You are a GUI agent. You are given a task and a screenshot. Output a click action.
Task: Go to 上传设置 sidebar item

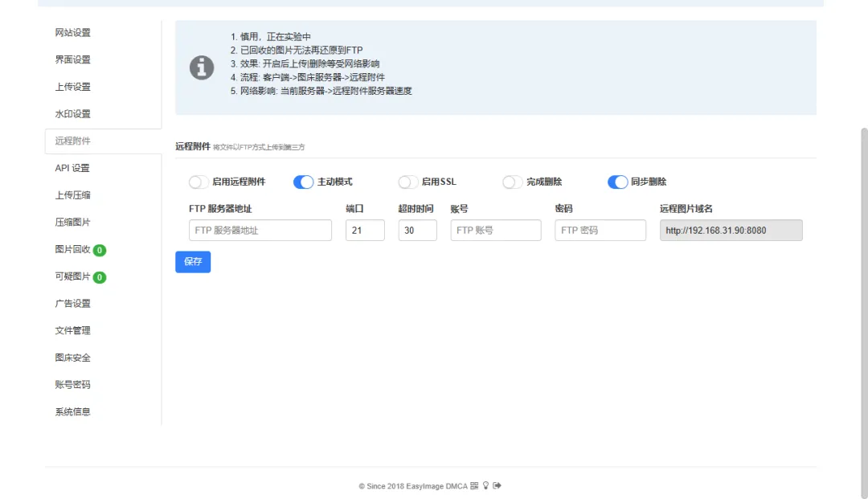pyautogui.click(x=73, y=87)
